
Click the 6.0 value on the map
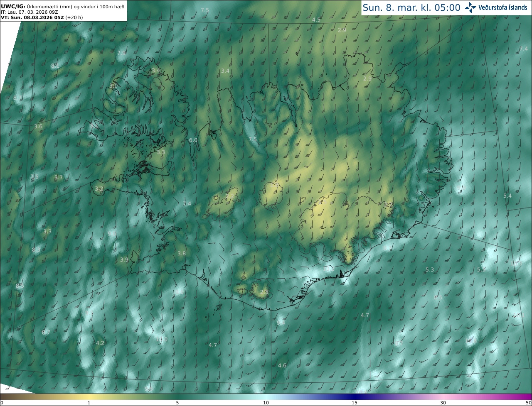[x=193, y=140]
